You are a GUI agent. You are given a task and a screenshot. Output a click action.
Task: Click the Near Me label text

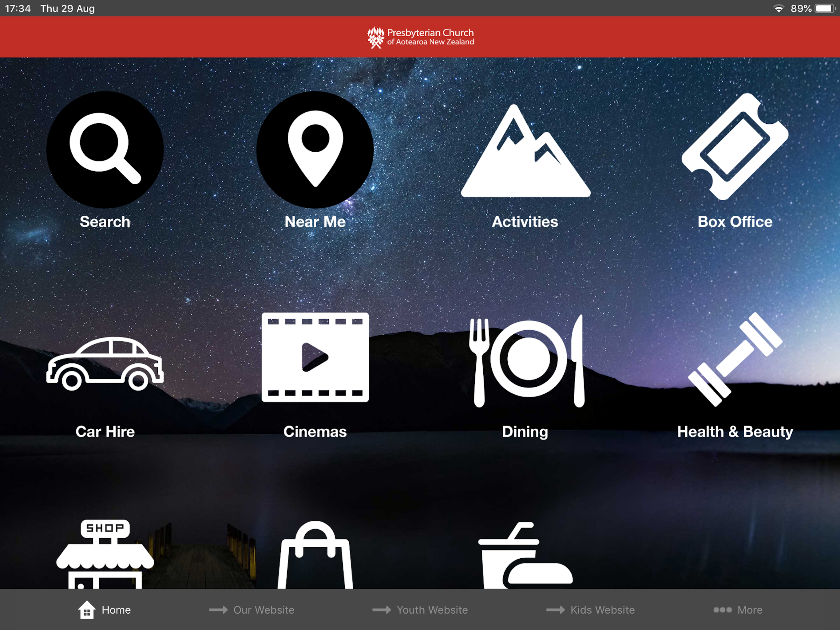[x=315, y=221]
